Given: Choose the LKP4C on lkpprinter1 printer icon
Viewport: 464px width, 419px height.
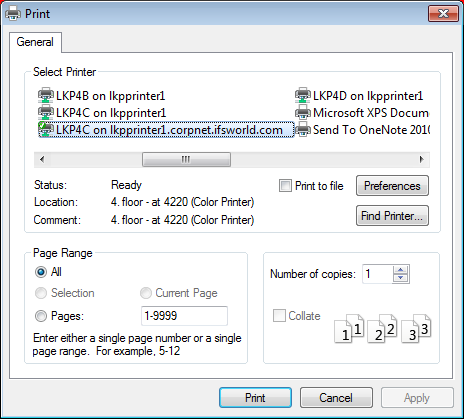Looking at the screenshot, I should [x=46, y=113].
